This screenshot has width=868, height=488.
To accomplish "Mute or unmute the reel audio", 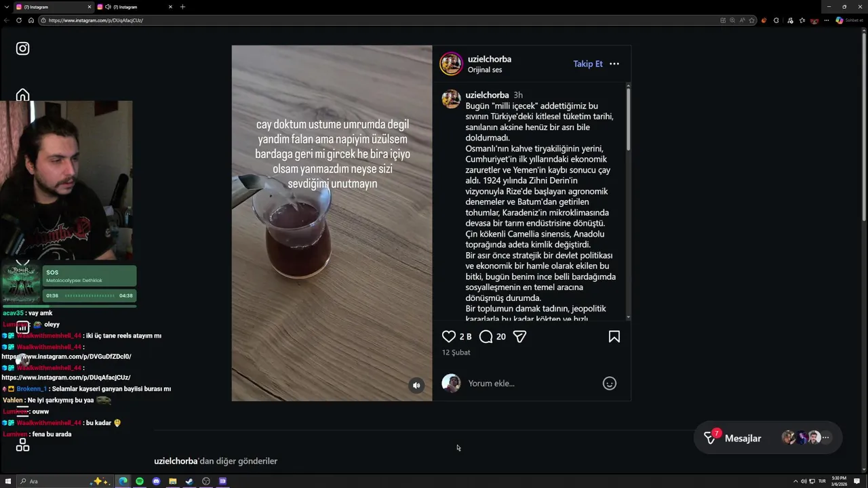I will tap(416, 386).
